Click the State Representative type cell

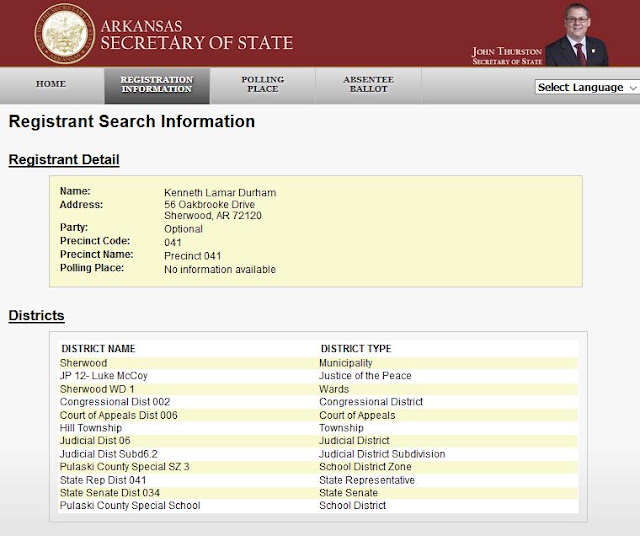point(367,480)
